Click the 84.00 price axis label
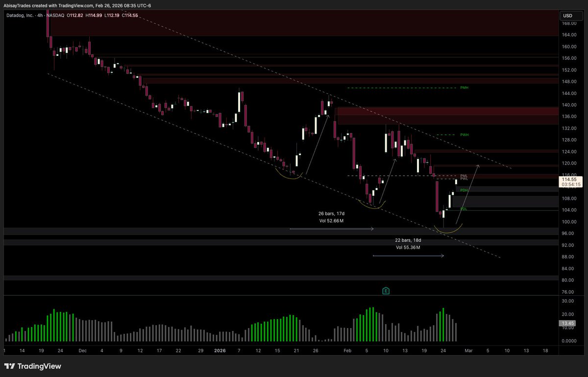The width and height of the screenshot is (588, 377). click(569, 269)
